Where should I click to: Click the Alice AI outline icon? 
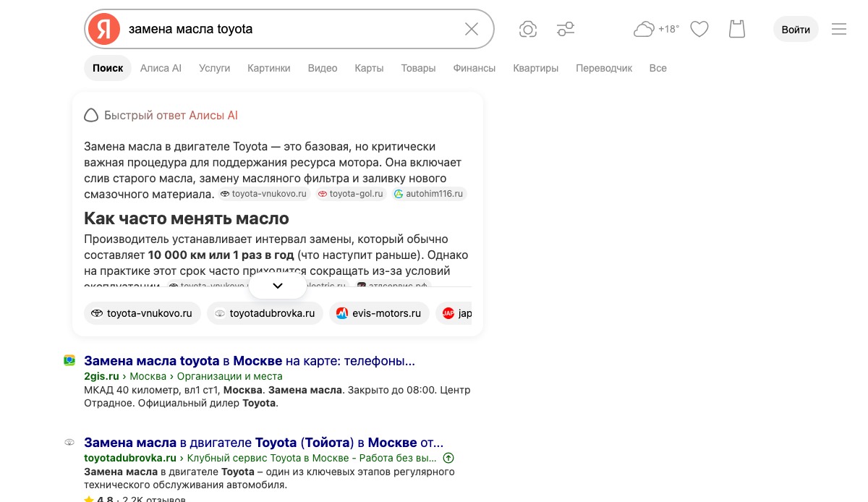(x=91, y=115)
